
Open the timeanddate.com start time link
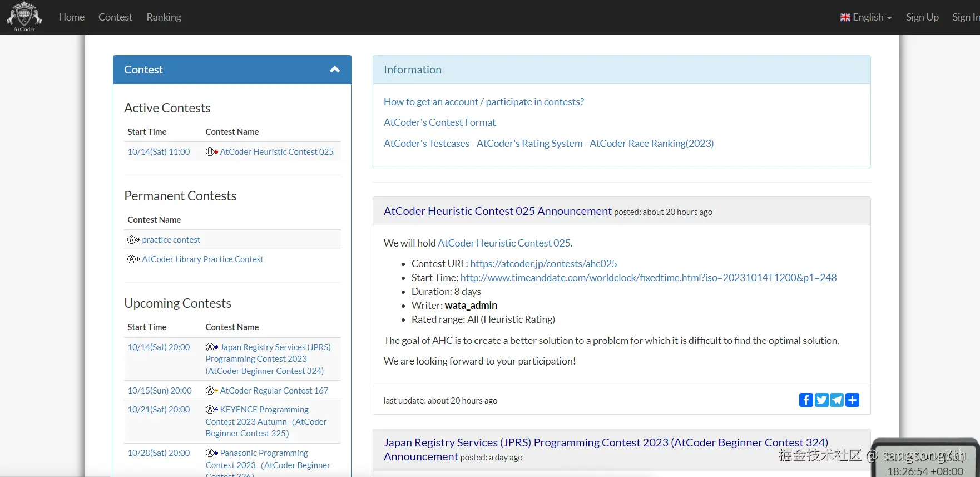point(649,277)
